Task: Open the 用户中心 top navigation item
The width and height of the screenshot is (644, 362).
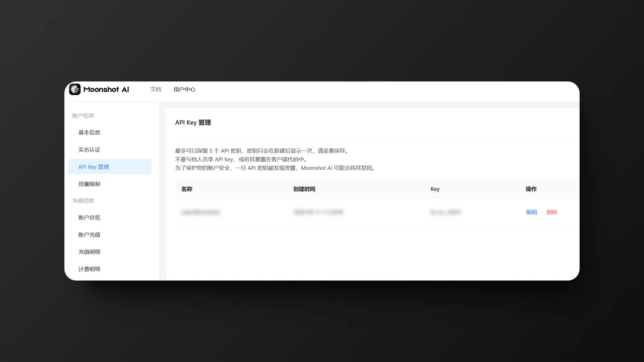Action: [x=184, y=89]
